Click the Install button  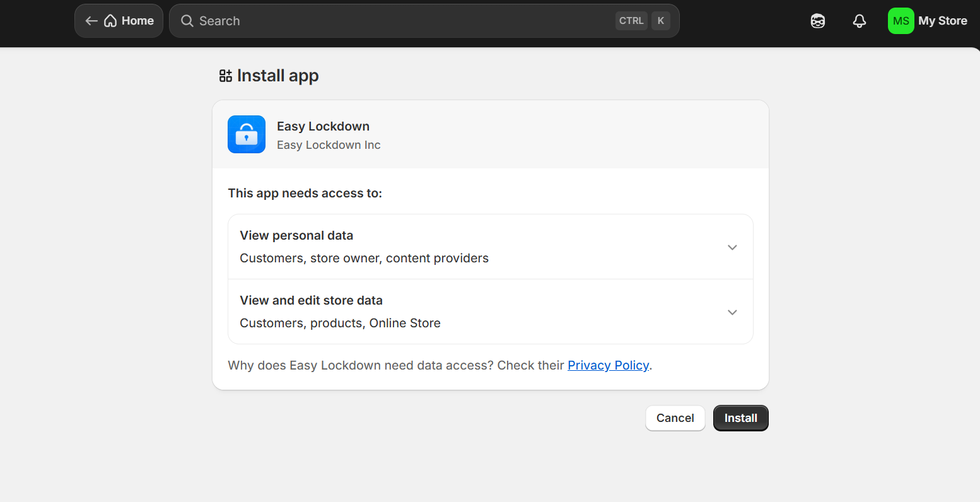741,418
